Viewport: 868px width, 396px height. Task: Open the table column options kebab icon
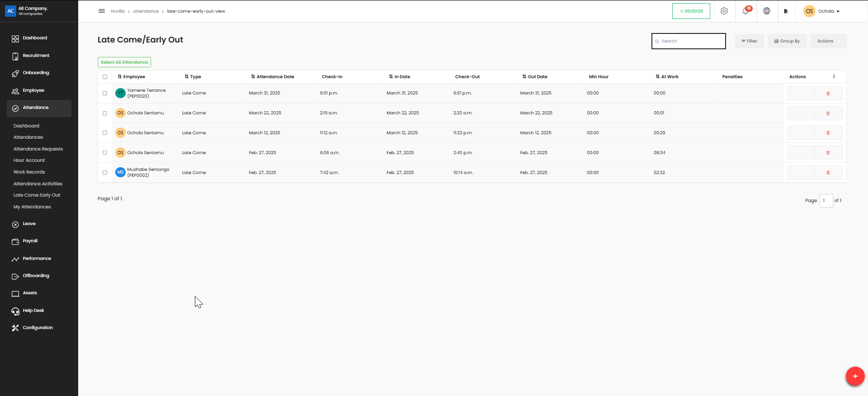point(834,77)
